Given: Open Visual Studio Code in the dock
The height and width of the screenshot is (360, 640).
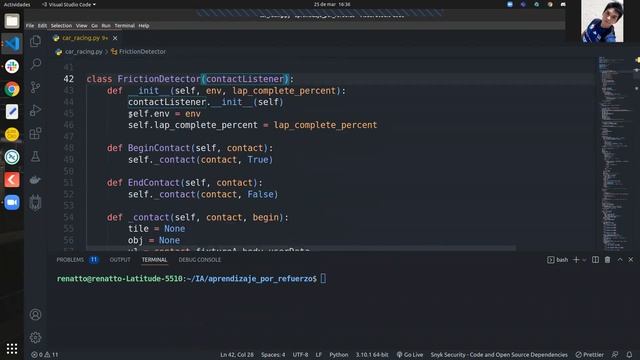Looking at the screenshot, I should coord(12,44).
